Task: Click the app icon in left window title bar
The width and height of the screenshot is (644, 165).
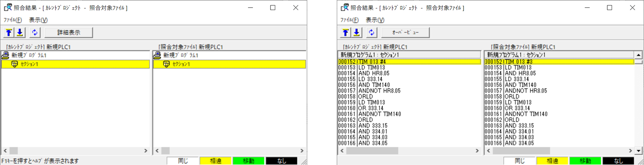Action: (x=8, y=8)
